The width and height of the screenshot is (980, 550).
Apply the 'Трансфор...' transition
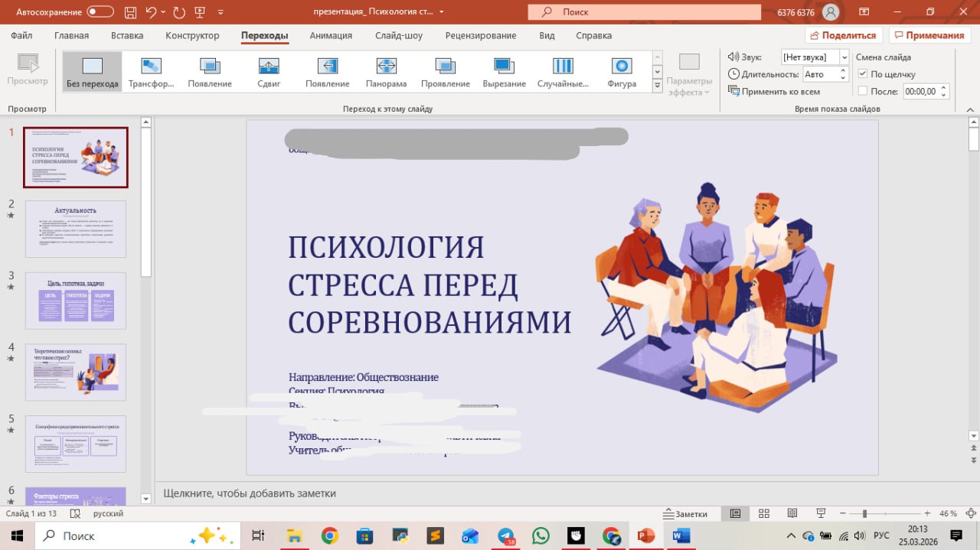pyautogui.click(x=151, y=72)
